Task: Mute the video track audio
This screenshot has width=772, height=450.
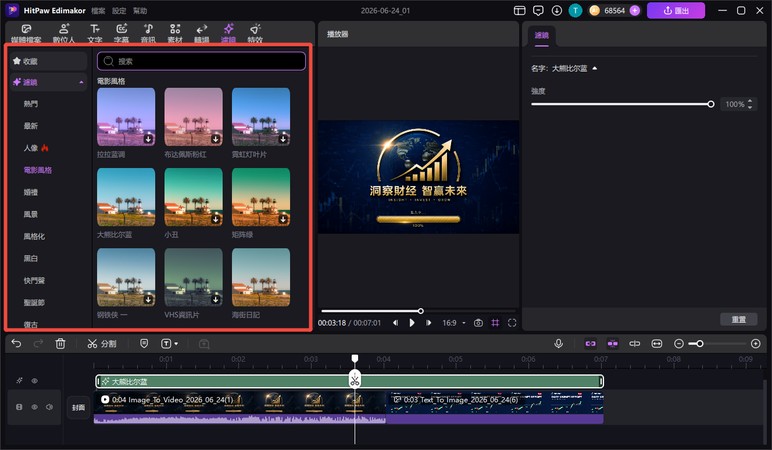Action: point(50,407)
